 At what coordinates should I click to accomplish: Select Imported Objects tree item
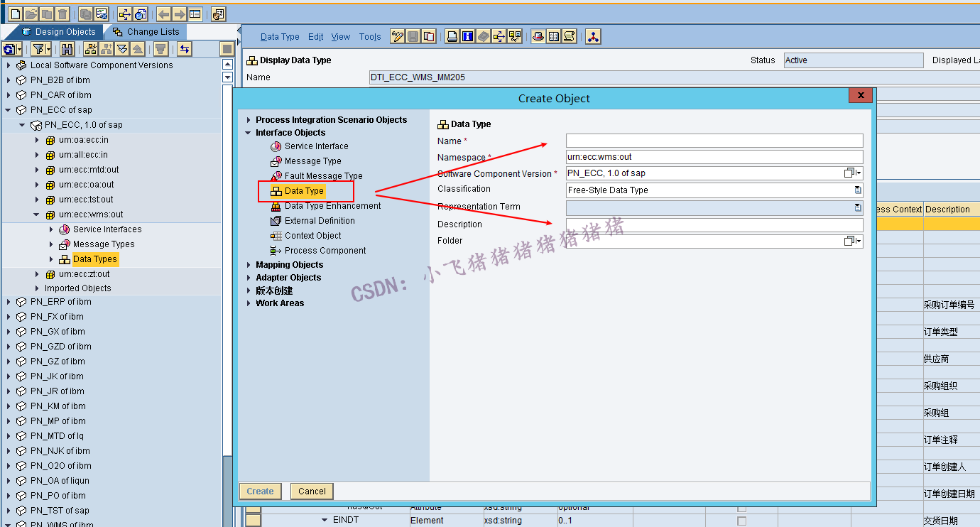tap(77, 288)
